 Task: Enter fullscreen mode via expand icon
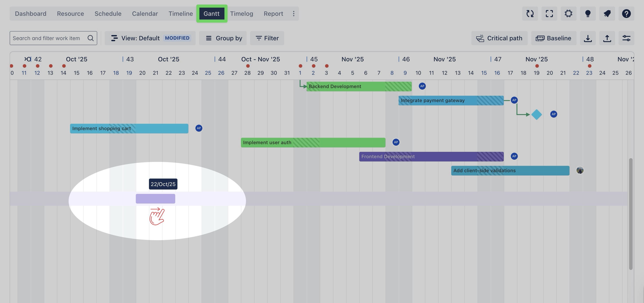pyautogui.click(x=549, y=14)
